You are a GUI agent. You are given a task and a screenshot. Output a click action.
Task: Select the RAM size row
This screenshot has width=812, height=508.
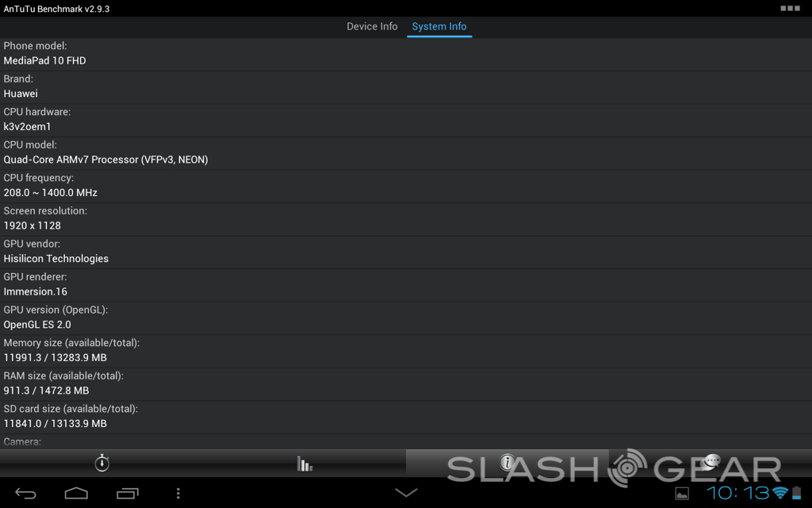pyautogui.click(x=406, y=383)
